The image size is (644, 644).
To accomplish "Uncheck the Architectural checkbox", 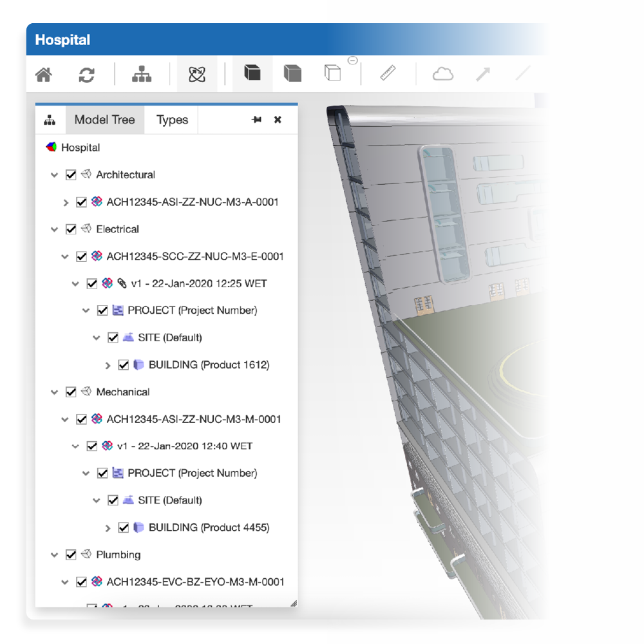I will 71,175.
